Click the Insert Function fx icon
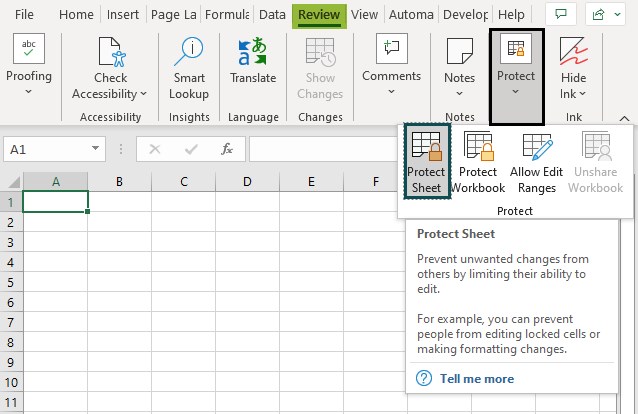The width and height of the screenshot is (638, 414). click(x=227, y=149)
